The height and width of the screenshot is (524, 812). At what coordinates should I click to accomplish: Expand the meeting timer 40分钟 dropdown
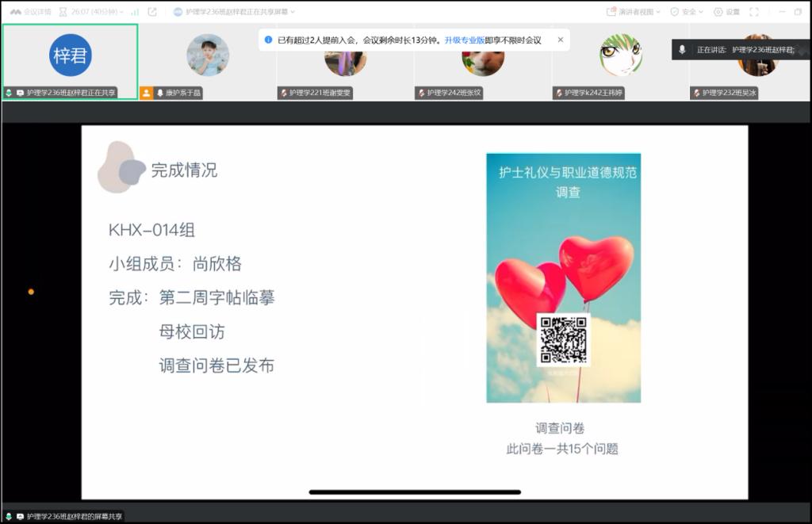(x=95, y=12)
